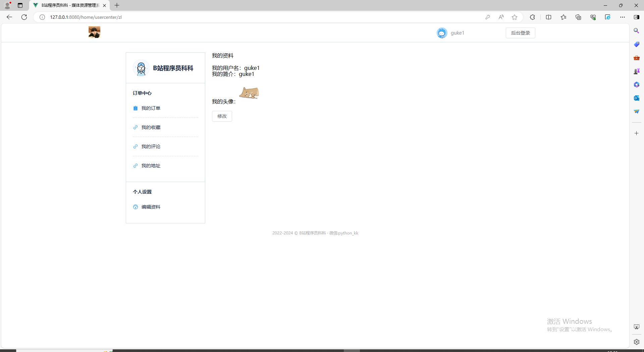Click the 我的资料 heading text
This screenshot has height=352, width=644.
point(222,56)
